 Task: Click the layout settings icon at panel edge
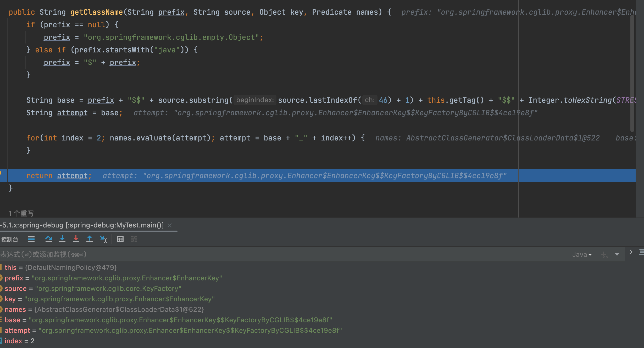641,252
